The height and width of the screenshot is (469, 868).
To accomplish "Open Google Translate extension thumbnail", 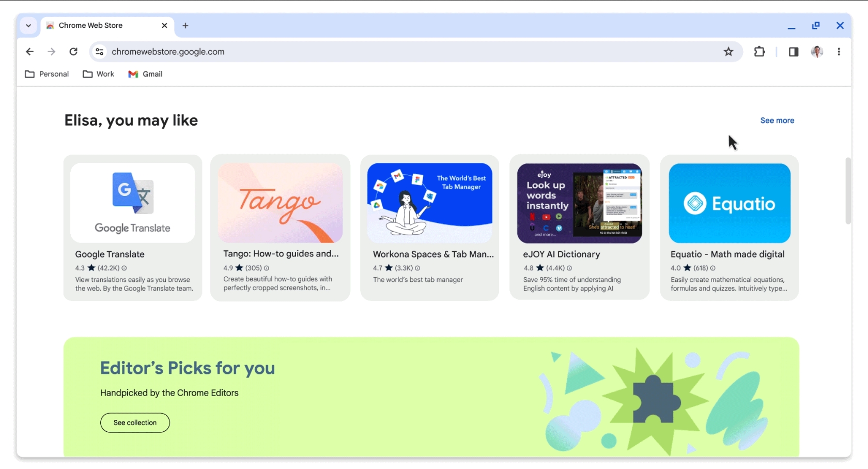I will click(x=133, y=203).
